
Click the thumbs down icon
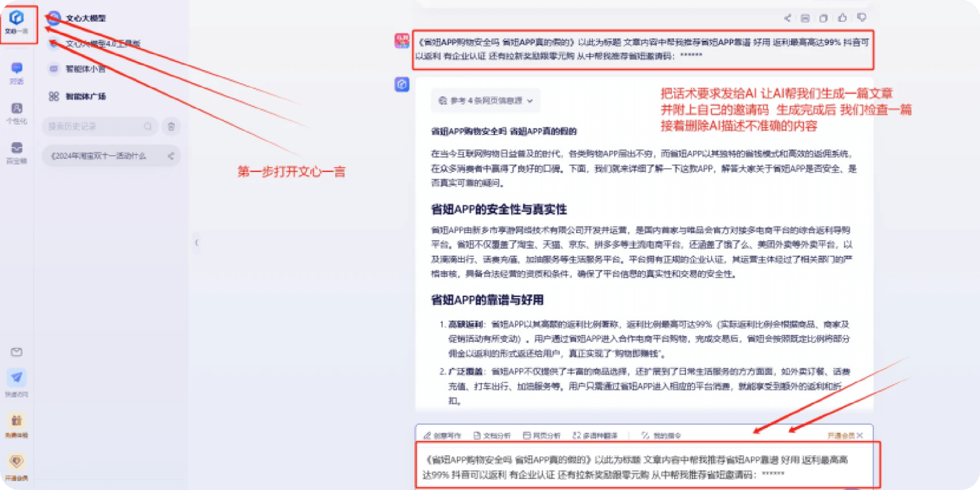pyautogui.click(x=861, y=17)
